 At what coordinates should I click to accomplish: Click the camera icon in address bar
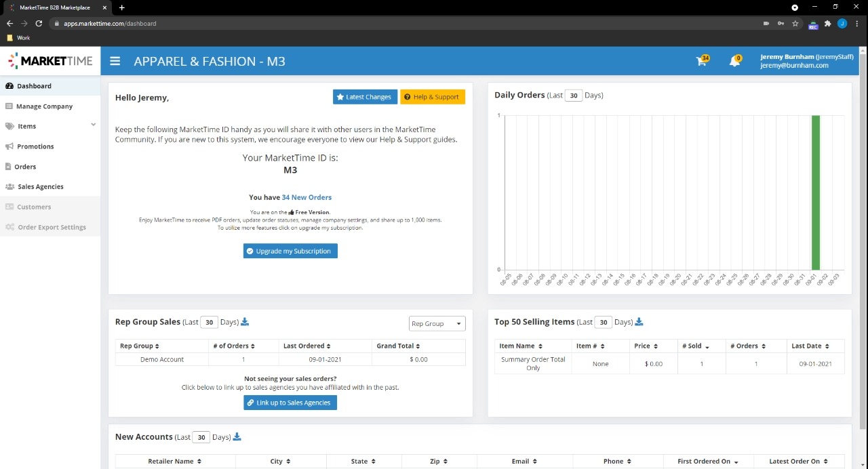766,23
